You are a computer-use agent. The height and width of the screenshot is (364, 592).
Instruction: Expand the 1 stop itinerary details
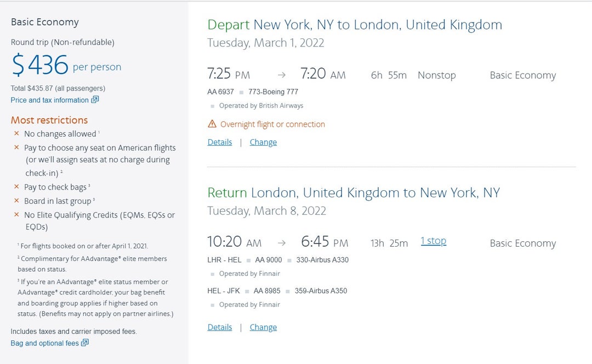pyautogui.click(x=433, y=241)
